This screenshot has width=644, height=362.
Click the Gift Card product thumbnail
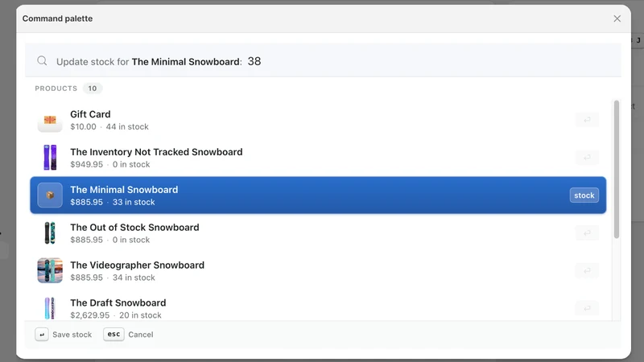click(50, 120)
